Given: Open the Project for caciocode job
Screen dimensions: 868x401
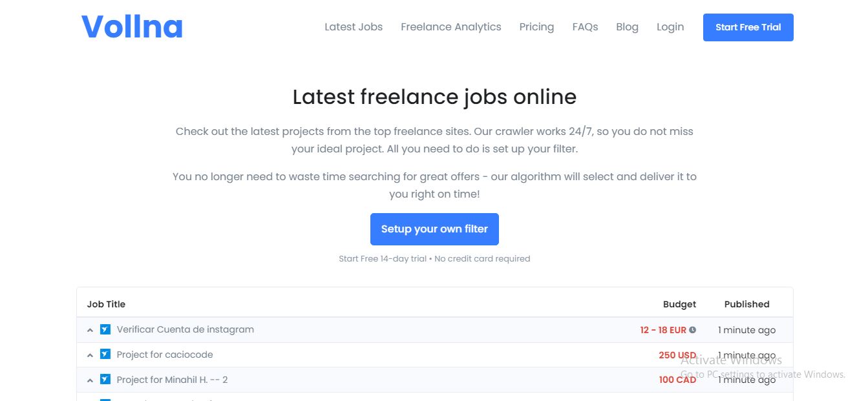Looking at the screenshot, I should point(165,355).
